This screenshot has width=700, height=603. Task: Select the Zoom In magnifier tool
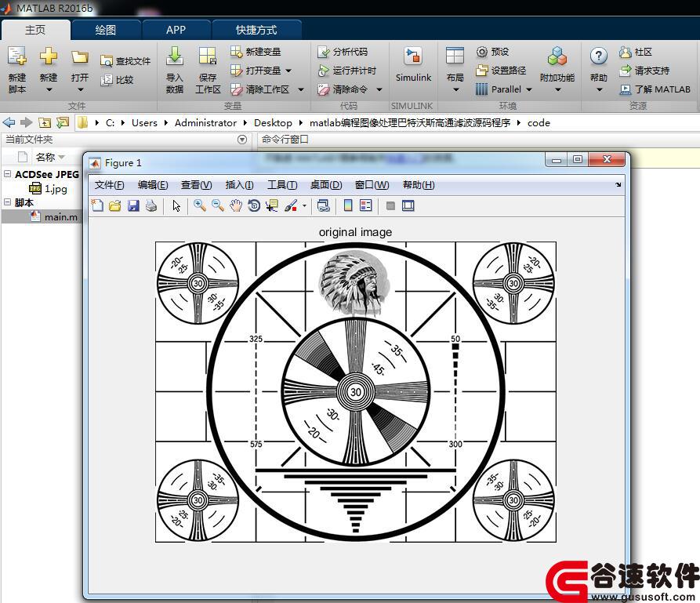[200, 205]
